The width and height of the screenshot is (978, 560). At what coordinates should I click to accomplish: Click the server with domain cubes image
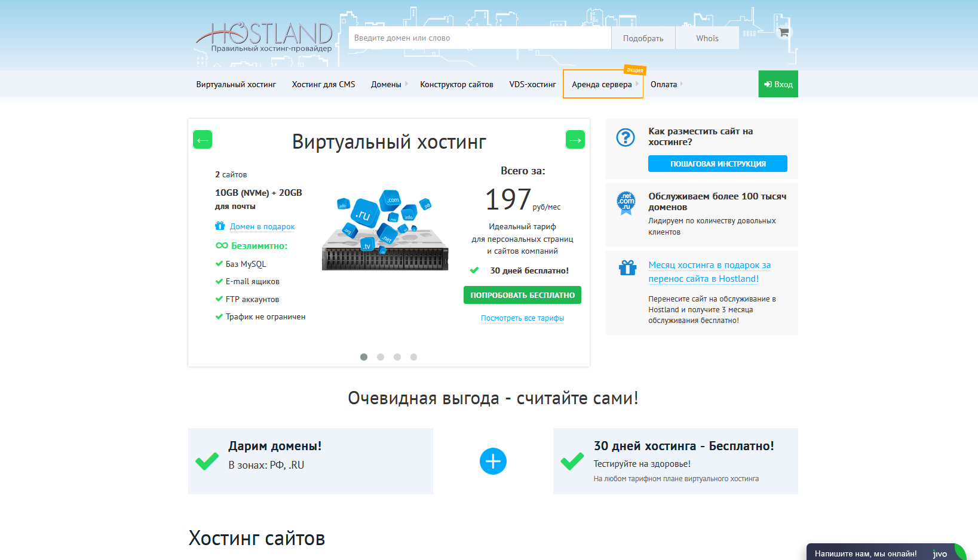[385, 230]
